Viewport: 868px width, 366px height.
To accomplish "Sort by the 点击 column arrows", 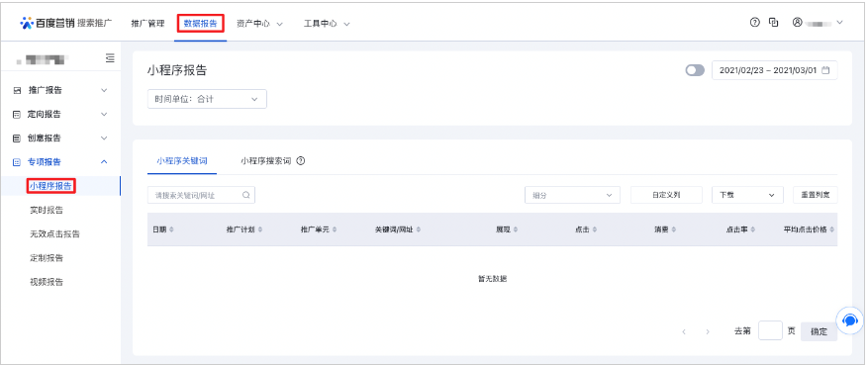I will pos(595,229).
